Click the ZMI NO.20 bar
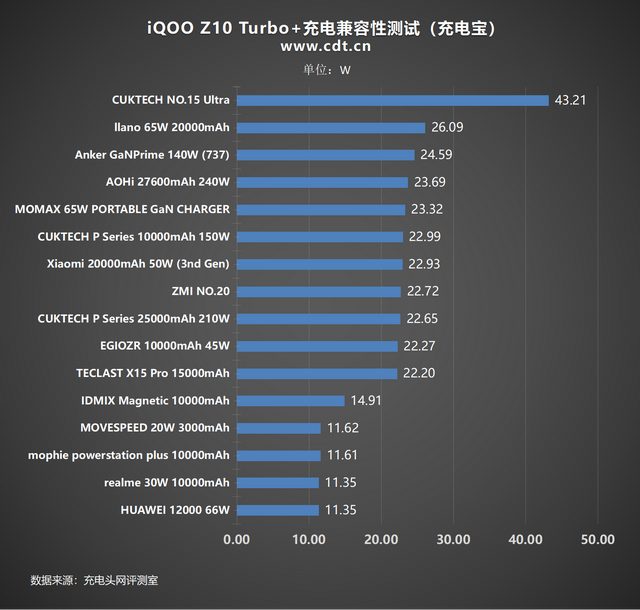The width and height of the screenshot is (640, 610). click(319, 292)
